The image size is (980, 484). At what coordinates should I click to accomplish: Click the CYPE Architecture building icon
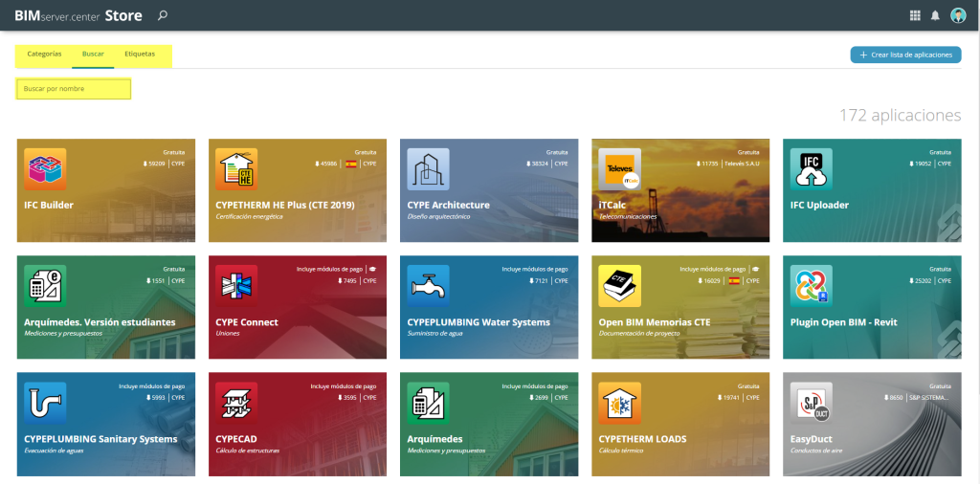[x=428, y=169]
